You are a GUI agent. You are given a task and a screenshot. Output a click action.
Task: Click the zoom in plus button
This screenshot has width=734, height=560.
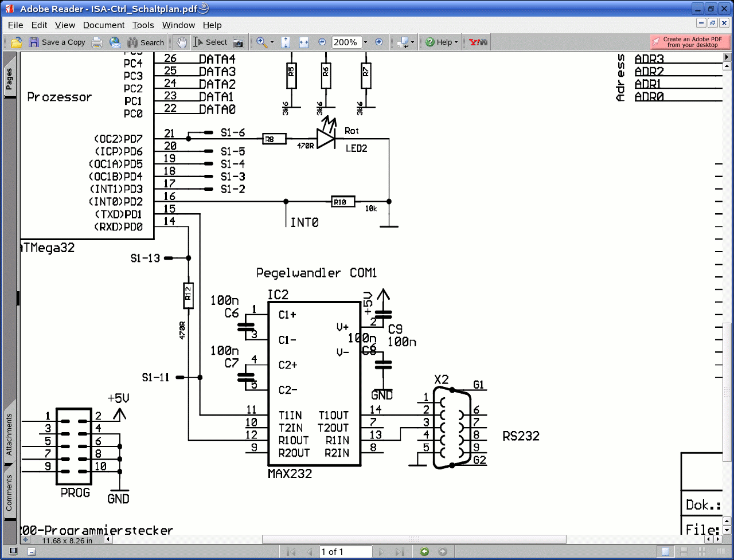click(378, 42)
